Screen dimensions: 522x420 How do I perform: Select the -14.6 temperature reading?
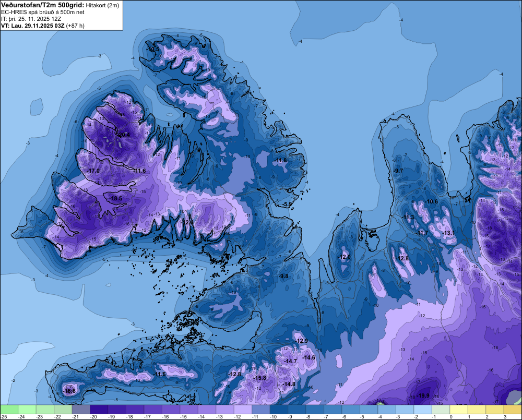(x=309, y=357)
